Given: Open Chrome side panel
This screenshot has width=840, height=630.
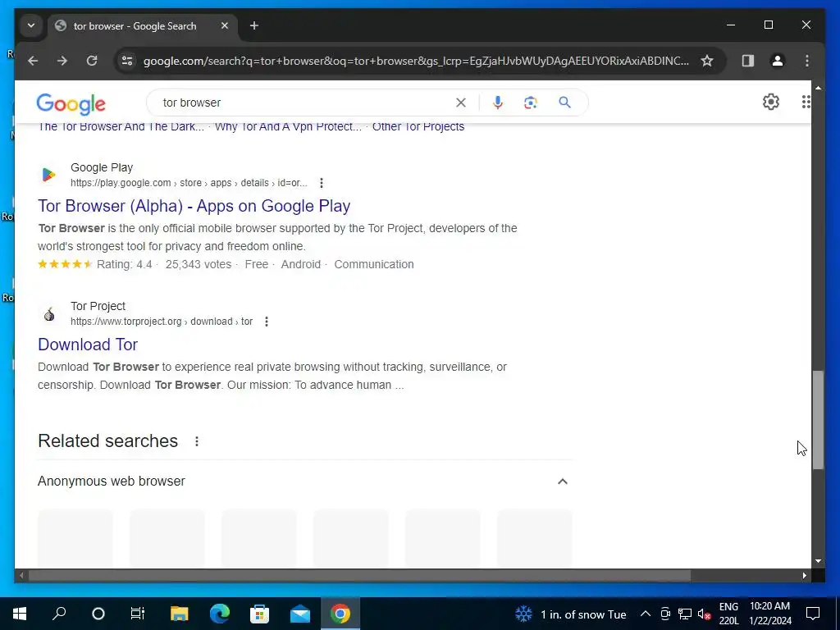Looking at the screenshot, I should 748,61.
